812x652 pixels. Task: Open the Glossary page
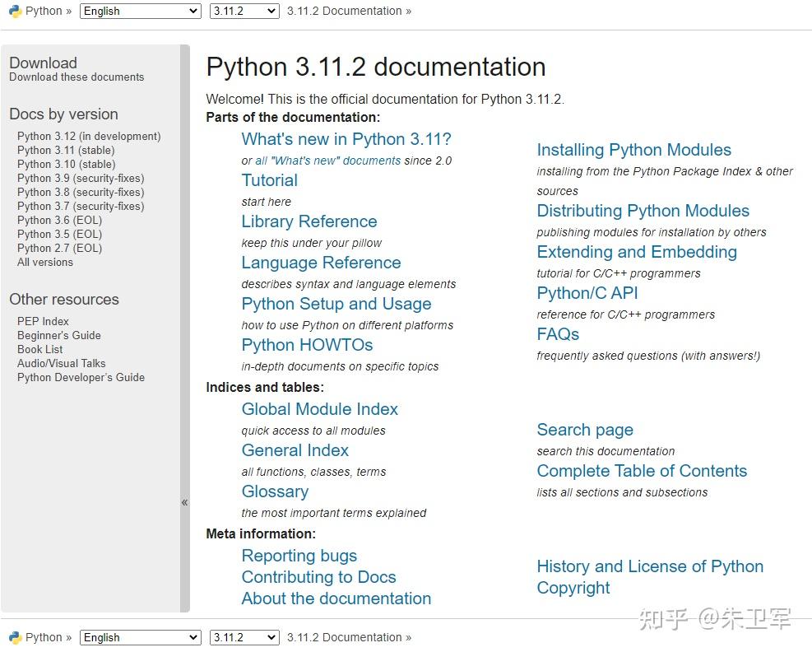(275, 491)
